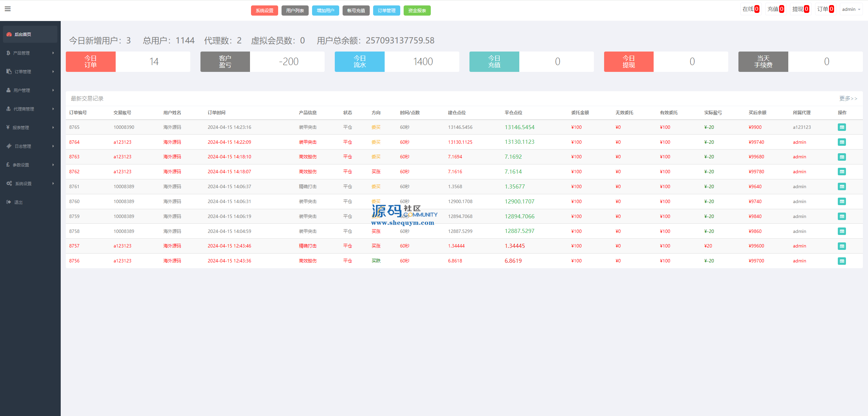The width and height of the screenshot is (868, 416).
Task: Expand the sidebar 系统设置 submenu arrow
Action: click(53, 183)
